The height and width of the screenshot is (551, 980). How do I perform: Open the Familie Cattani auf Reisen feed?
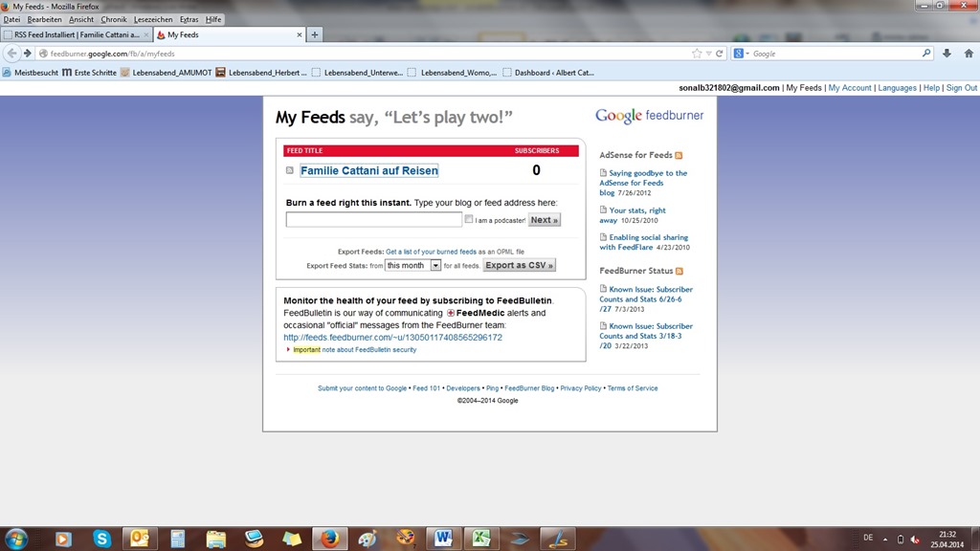click(368, 171)
